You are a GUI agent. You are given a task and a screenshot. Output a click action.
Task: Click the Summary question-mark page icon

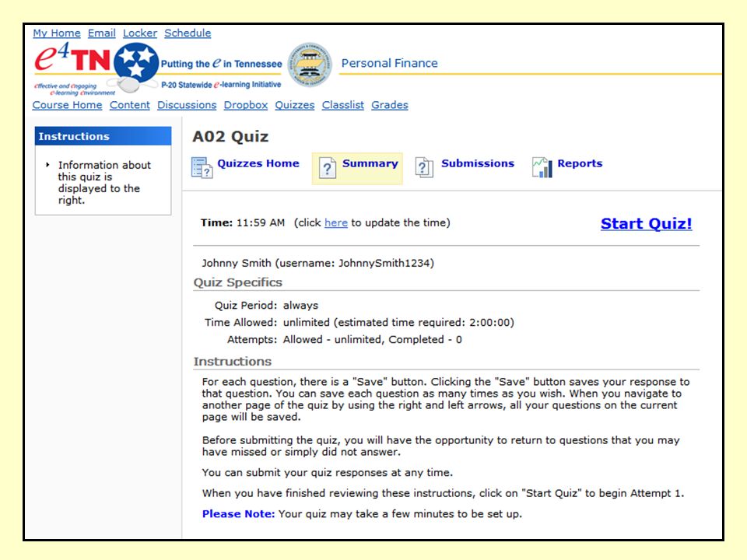(x=328, y=168)
